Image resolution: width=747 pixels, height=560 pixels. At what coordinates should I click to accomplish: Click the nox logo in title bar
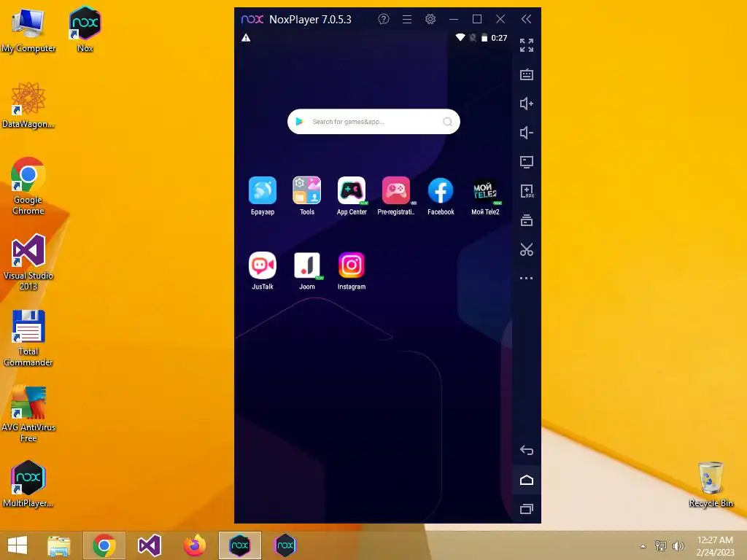[x=252, y=19]
